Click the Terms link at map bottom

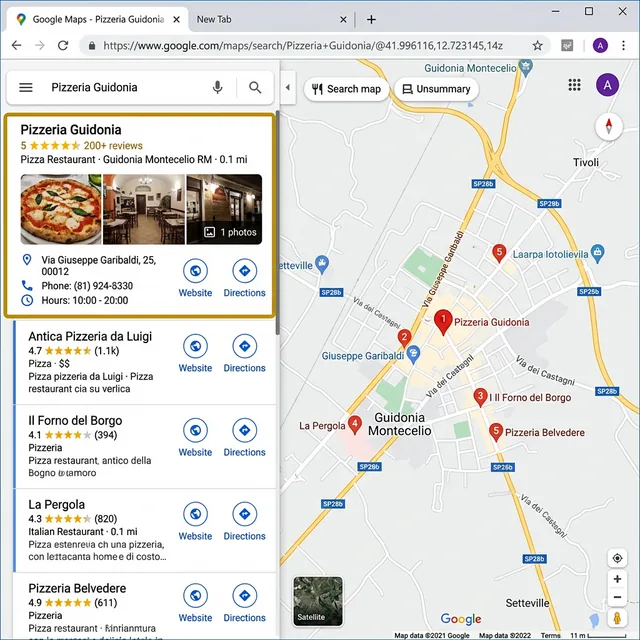click(550, 636)
